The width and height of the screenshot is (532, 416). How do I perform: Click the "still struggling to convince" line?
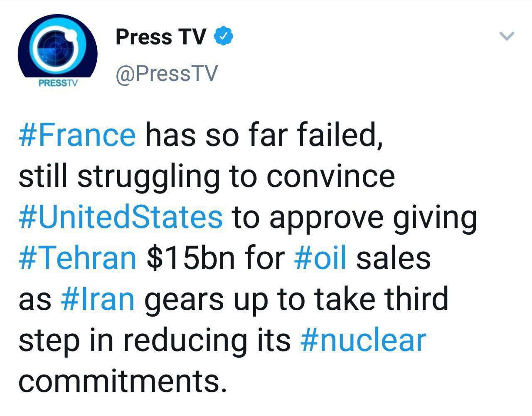tap(207, 176)
